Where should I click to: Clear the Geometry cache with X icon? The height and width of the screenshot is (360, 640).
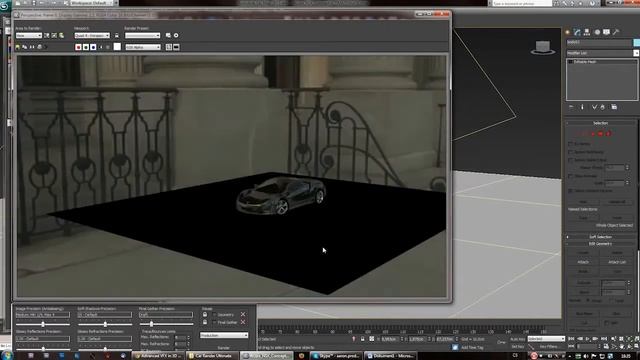point(243,315)
